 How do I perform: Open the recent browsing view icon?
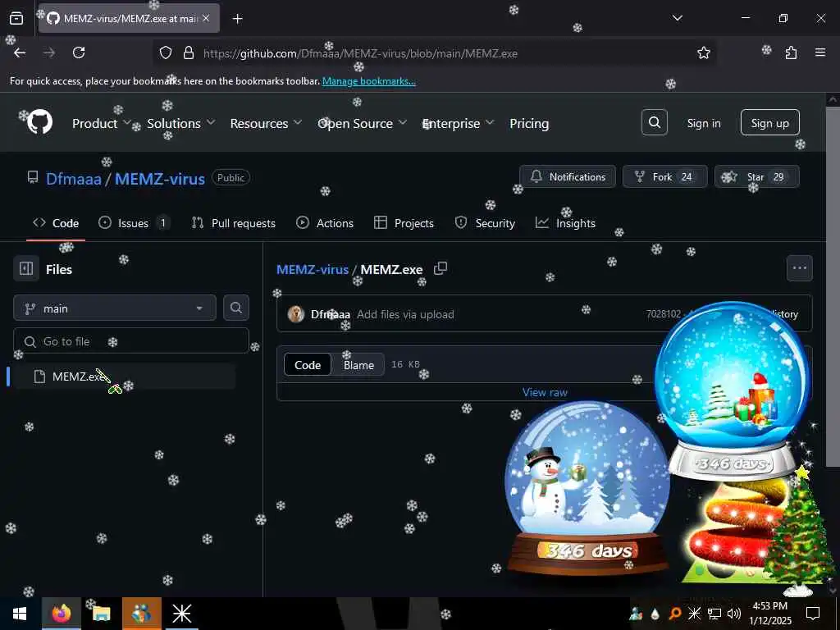(x=16, y=19)
